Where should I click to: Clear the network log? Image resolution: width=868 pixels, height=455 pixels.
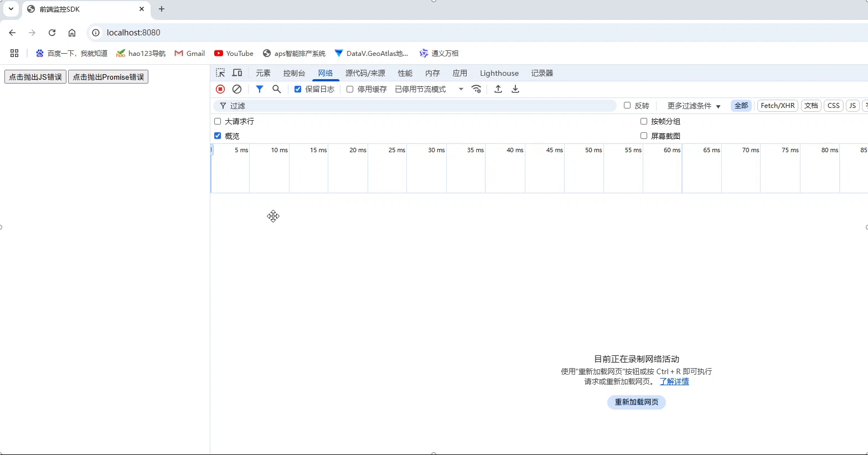click(x=237, y=89)
